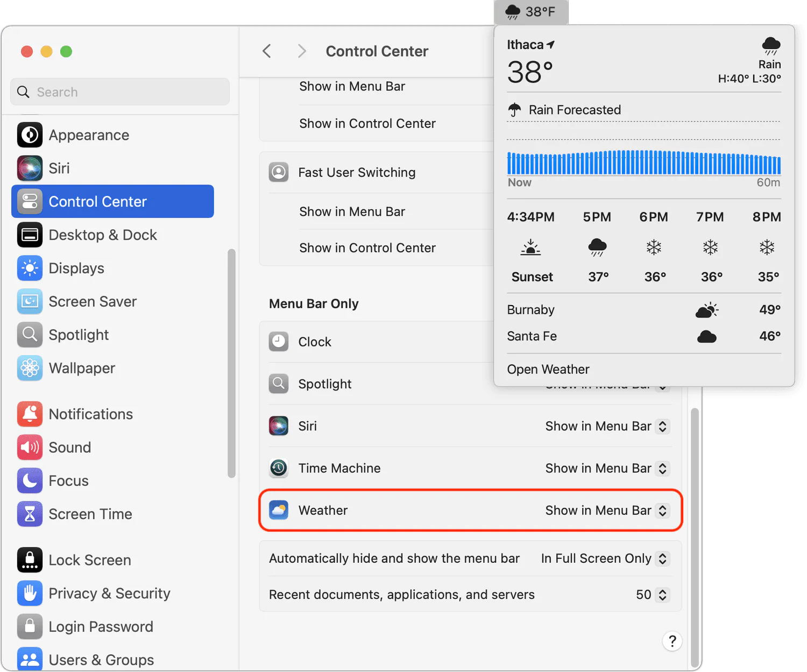Click the snowflake icon under 8PM
The image size is (807, 672).
tap(767, 247)
